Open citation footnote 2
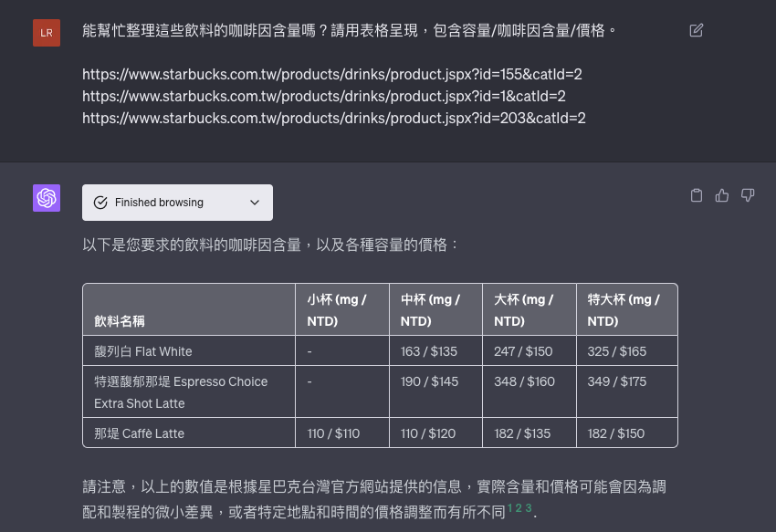Image resolution: width=776 pixels, height=532 pixels. (519, 509)
